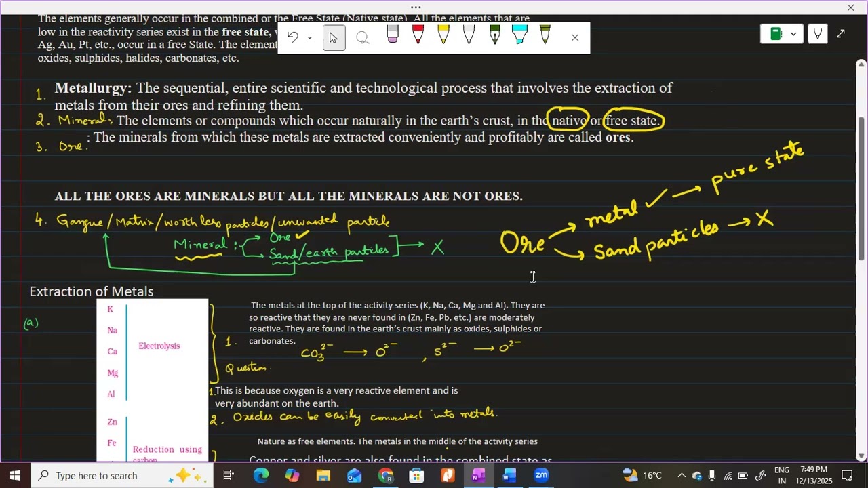Click 'Nature as free elements' sentence
Viewport: 868px width, 488px height.
pos(397,441)
